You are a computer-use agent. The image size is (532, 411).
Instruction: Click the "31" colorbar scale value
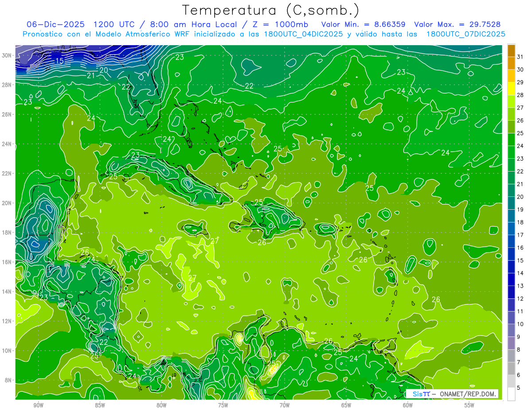click(520, 57)
